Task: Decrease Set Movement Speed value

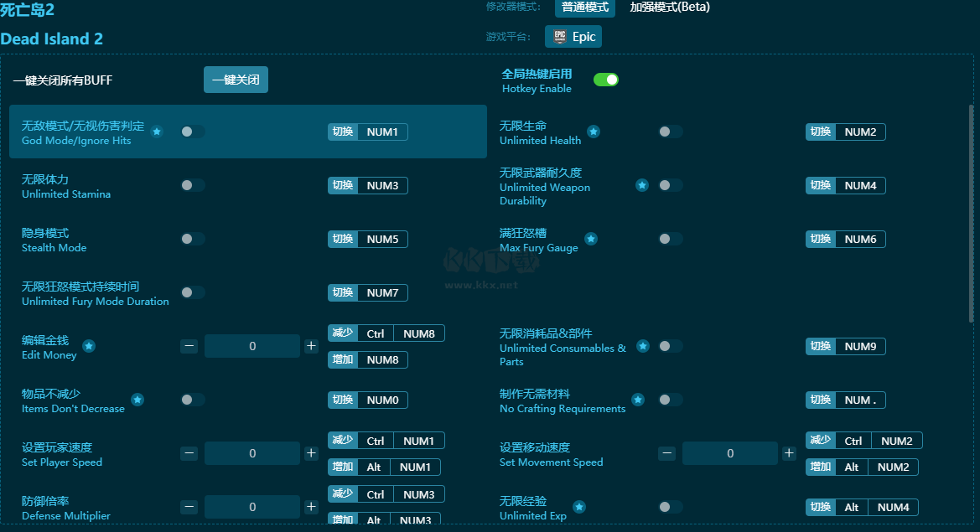Action: point(666,453)
